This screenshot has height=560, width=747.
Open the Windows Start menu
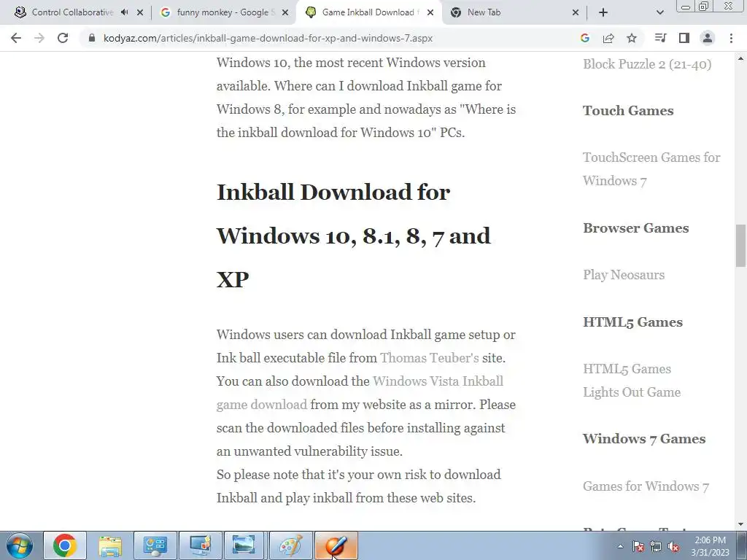click(20, 545)
